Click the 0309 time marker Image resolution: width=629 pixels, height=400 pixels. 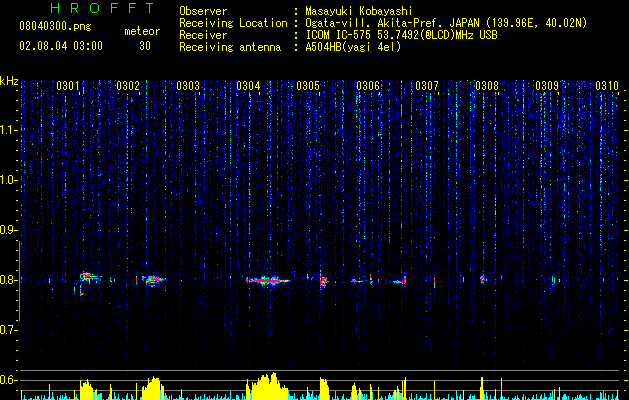tap(547, 86)
